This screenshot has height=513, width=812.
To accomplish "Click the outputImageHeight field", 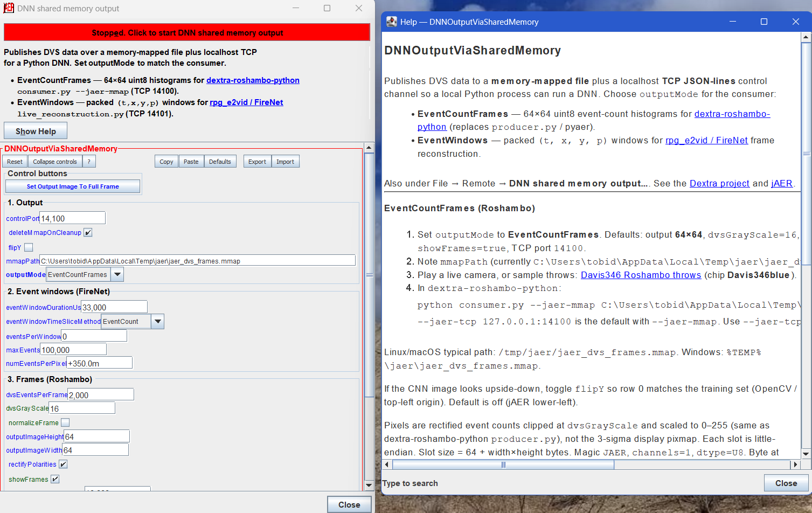I will pos(97,436).
